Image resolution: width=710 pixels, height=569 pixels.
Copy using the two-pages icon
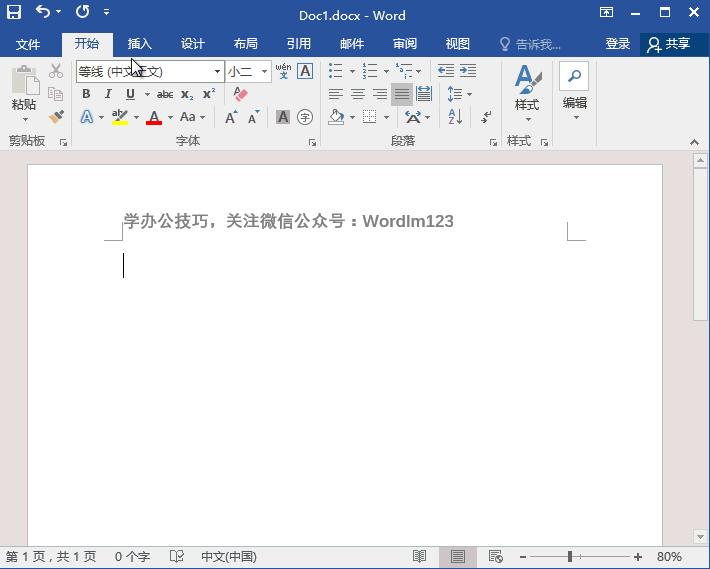click(56, 94)
